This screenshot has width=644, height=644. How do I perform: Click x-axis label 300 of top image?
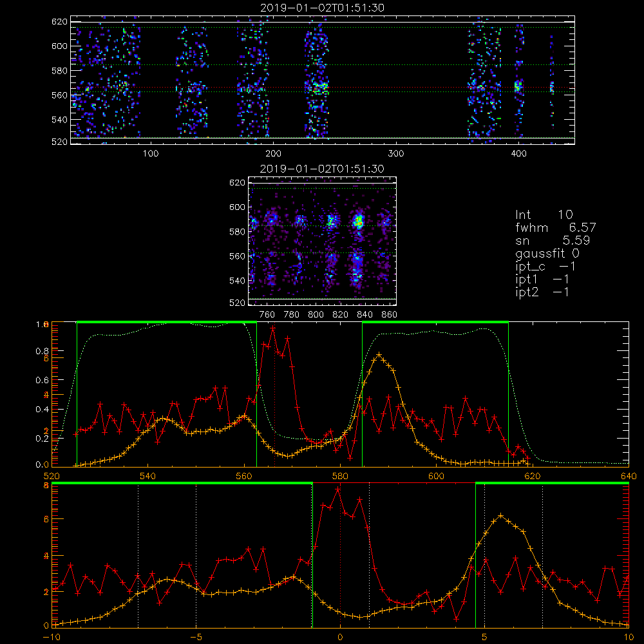pyautogui.click(x=396, y=154)
